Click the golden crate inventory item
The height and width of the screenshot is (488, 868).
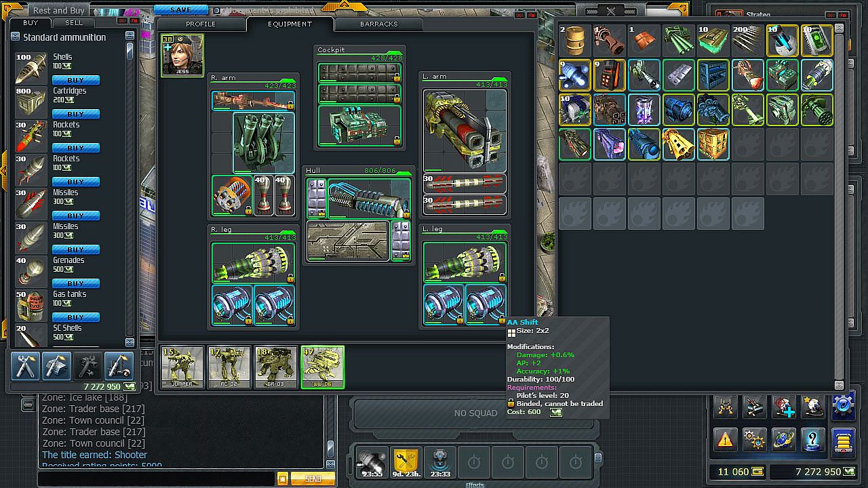pyautogui.click(x=713, y=144)
